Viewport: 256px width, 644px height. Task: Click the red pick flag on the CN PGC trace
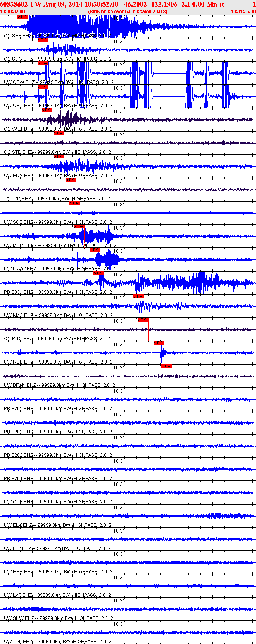(x=143, y=320)
